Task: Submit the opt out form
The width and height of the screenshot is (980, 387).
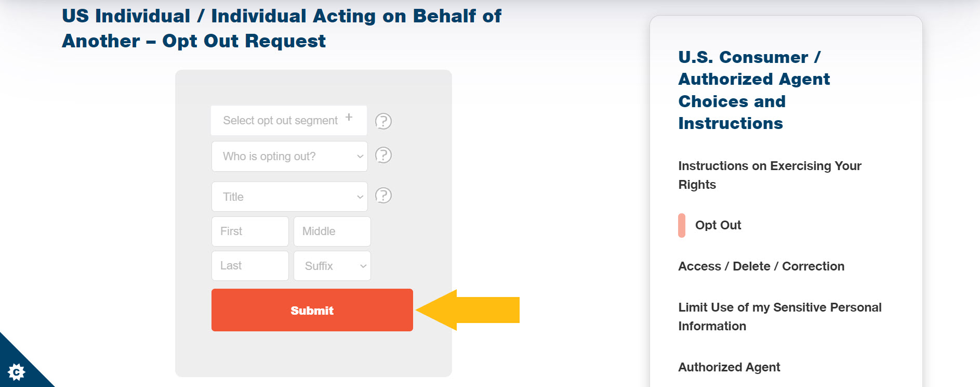Action: point(312,310)
